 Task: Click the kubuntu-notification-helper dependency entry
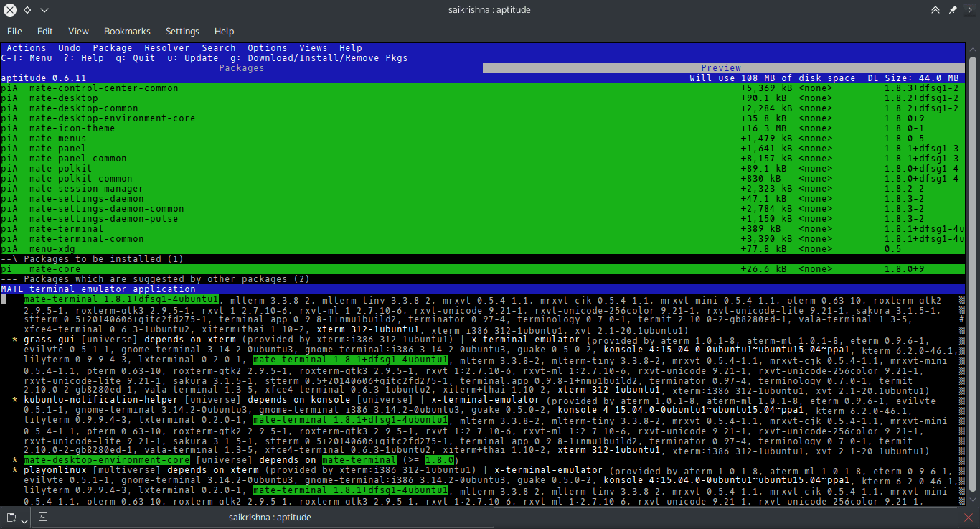coord(101,400)
